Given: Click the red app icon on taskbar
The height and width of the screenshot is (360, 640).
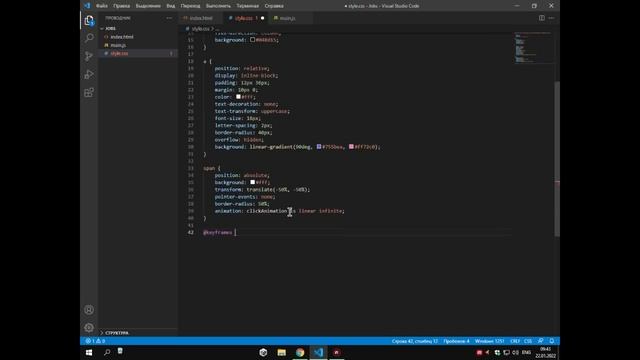Looking at the screenshot, I should [337, 352].
